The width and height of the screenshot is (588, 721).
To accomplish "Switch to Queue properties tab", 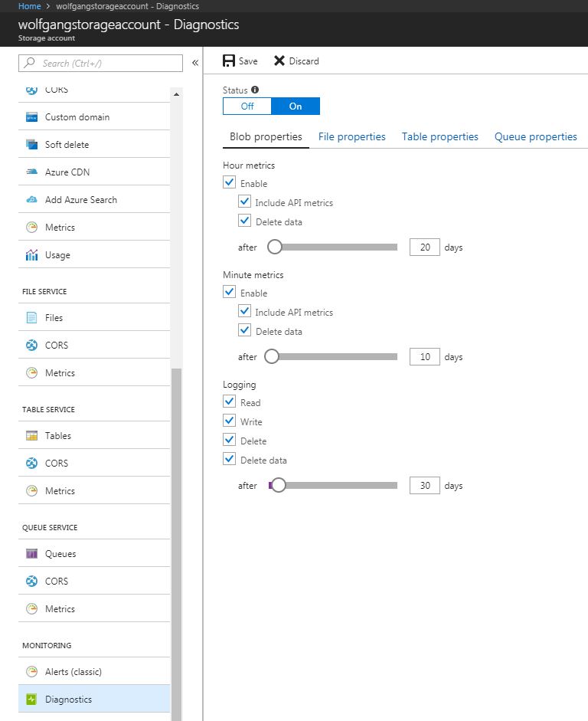I will click(x=536, y=136).
